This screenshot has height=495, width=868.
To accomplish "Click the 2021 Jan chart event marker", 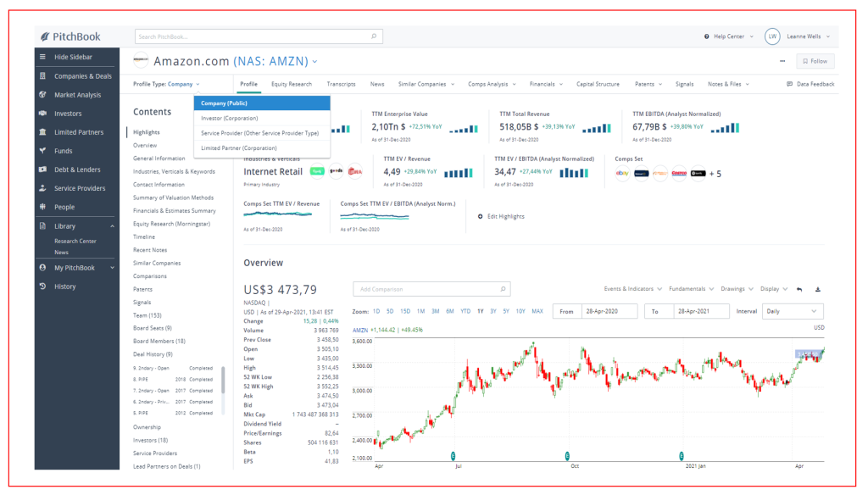I will click(x=682, y=456).
